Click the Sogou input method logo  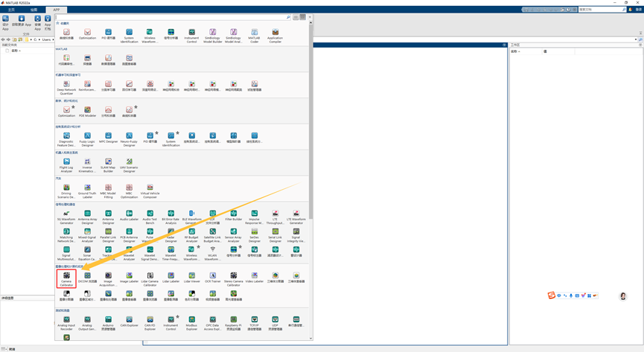551,295
